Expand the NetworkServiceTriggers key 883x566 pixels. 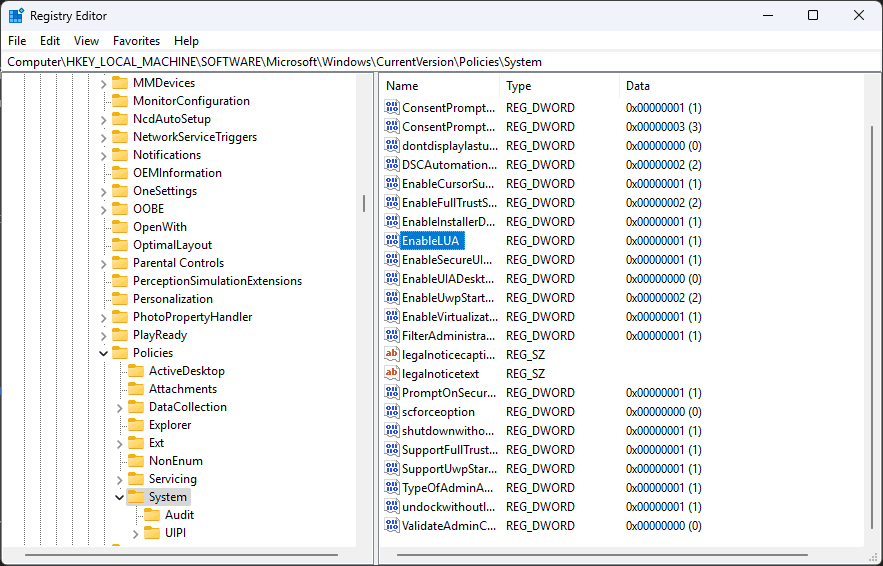click(104, 137)
